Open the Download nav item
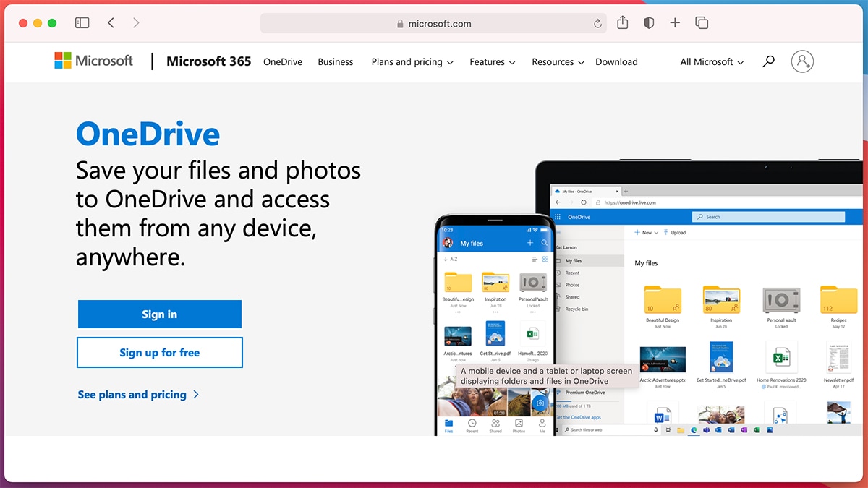 616,62
